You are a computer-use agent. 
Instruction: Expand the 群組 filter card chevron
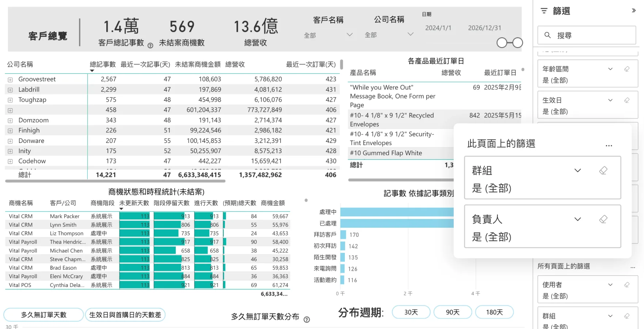pyautogui.click(x=578, y=170)
